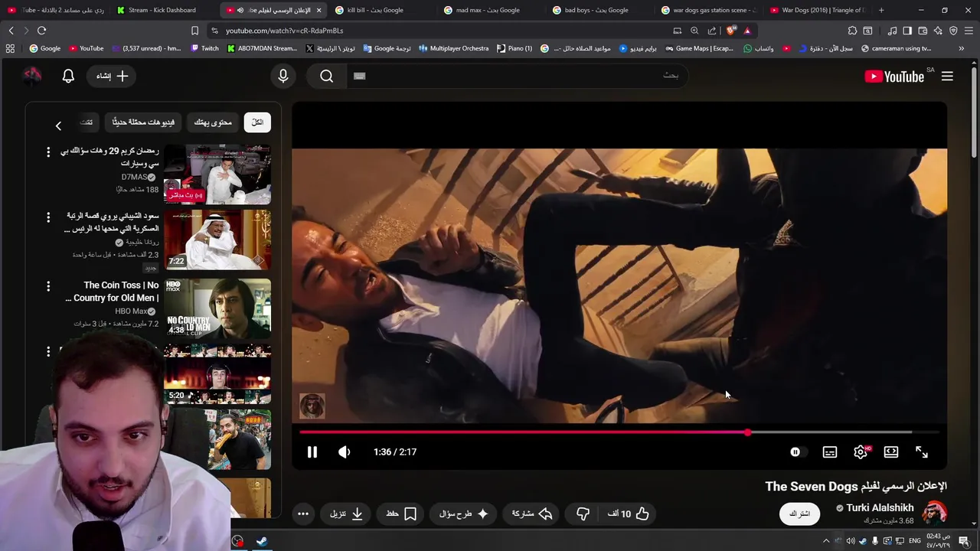
Task: Switch ENG keyboard language in tray
Action: (915, 541)
